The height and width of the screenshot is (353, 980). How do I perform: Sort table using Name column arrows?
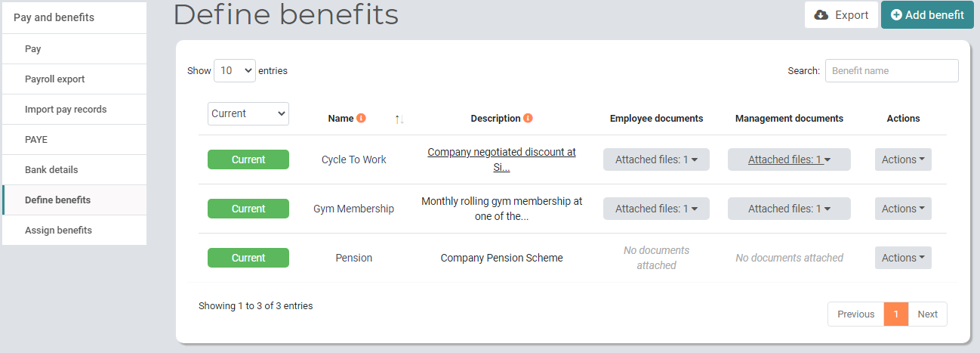(399, 119)
